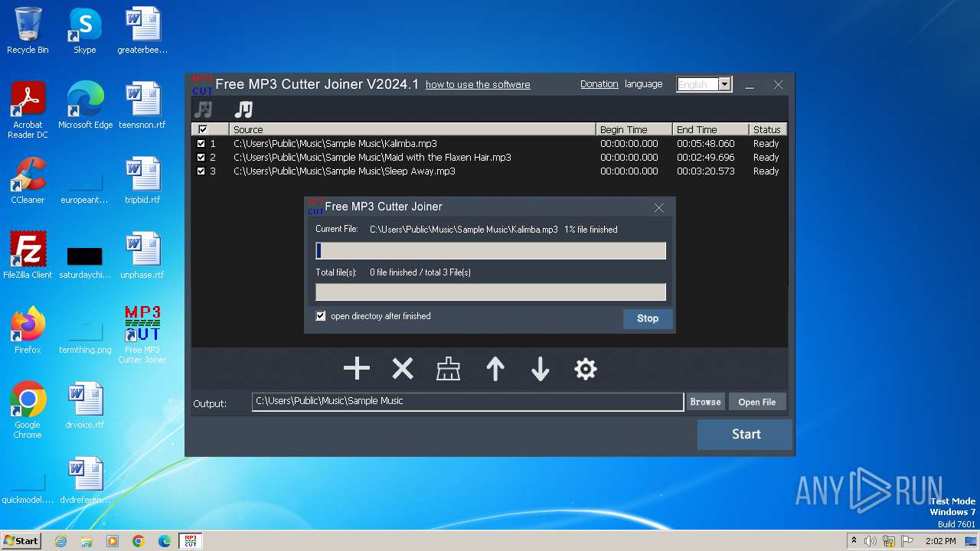
Task: Uncheck Maid with the Flaxen Hair checkbox
Action: (201, 157)
